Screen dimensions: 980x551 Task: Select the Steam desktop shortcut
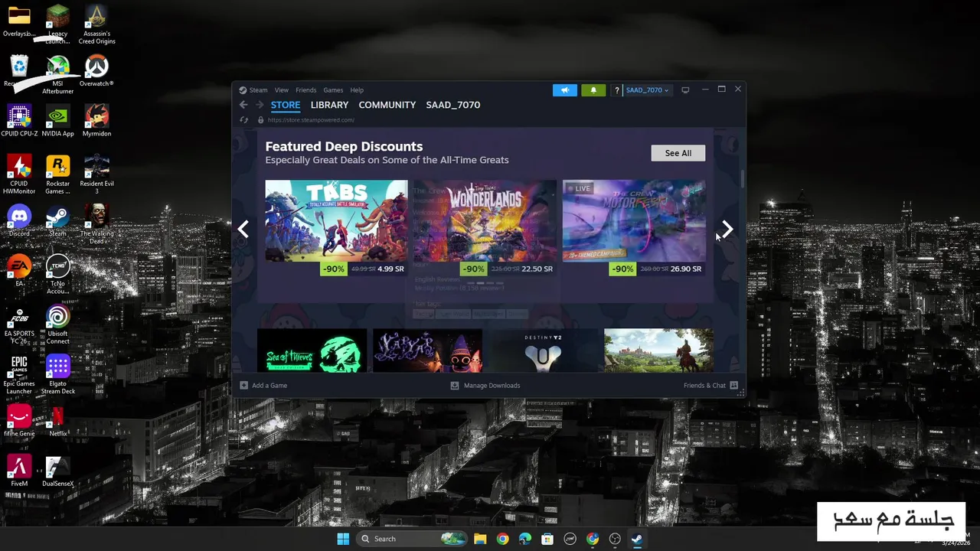click(x=58, y=222)
